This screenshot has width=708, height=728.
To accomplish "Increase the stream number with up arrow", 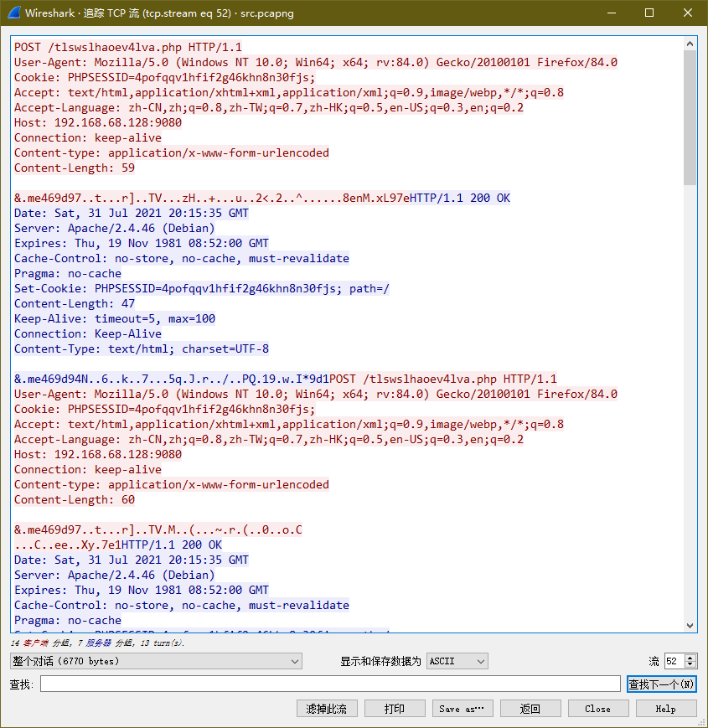I will coord(690,658).
